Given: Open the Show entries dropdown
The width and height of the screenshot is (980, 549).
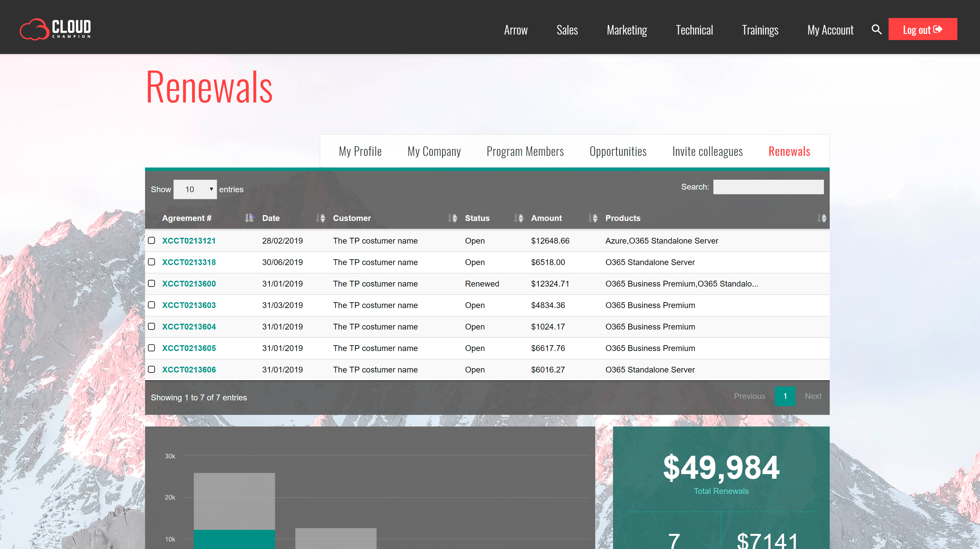Looking at the screenshot, I should click(195, 189).
